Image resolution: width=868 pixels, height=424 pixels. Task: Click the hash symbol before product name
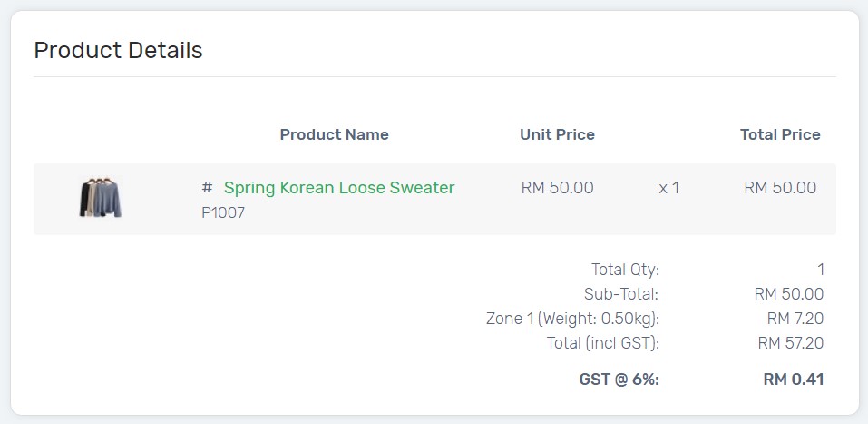click(x=207, y=188)
